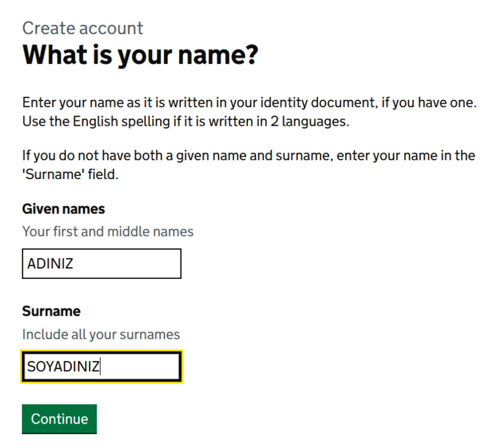This screenshot has height=448, width=492.
Task: Click the word 'name?' in the heading
Action: (221, 55)
